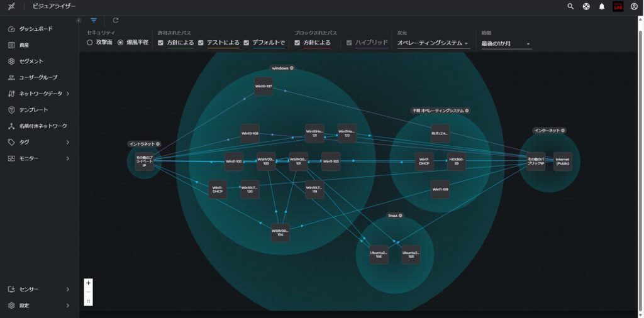
Task: Select the Win11-109 node
Action: coord(440,189)
